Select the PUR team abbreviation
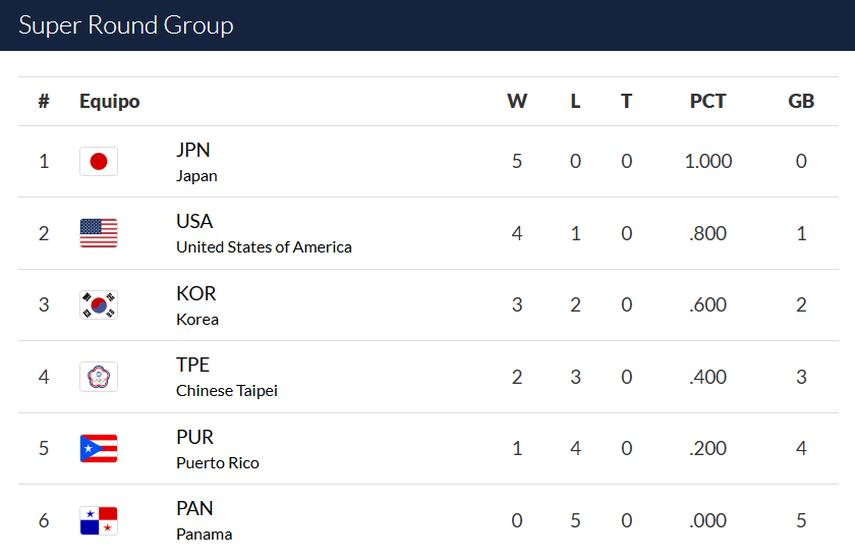This screenshot has height=560, width=855. (195, 437)
